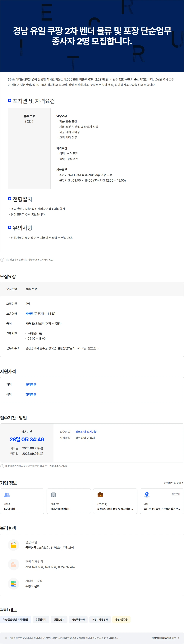Click the grey dot icon in footer notice

[6, 638]
